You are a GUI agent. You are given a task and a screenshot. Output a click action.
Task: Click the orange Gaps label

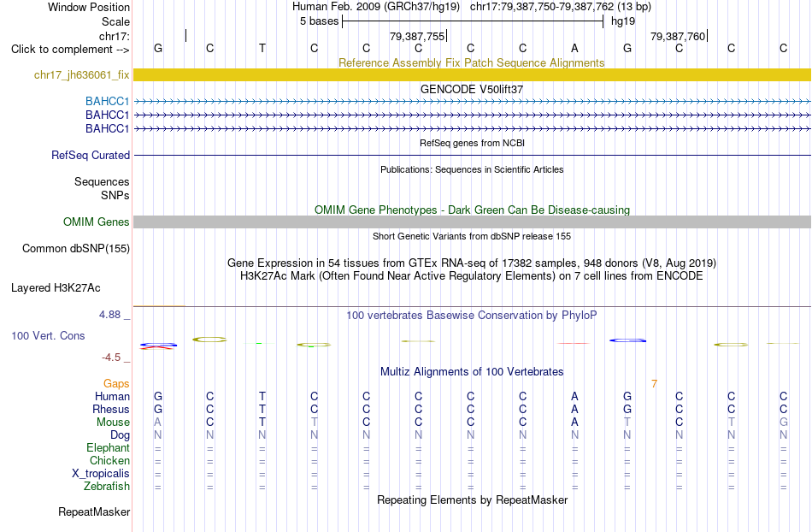tap(116, 383)
